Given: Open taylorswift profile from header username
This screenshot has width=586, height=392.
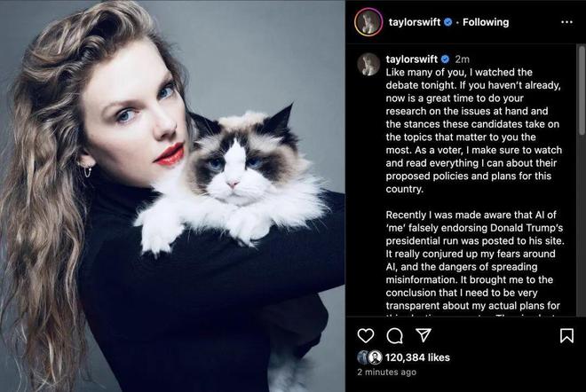Looking at the screenshot, I should click(415, 22).
